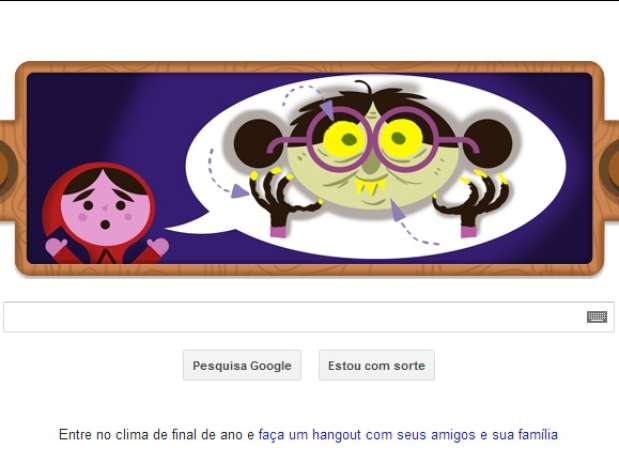Screen dimensions: 619x464
Task: Select the wolf's purple round glasses
Action: coord(373,141)
